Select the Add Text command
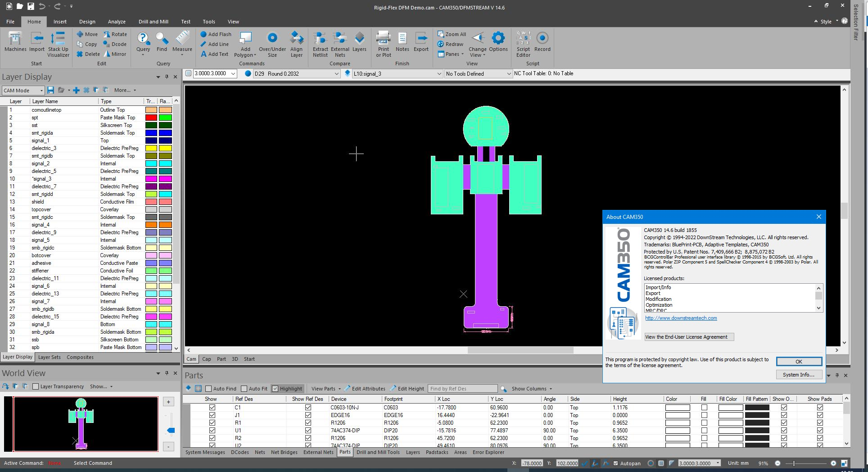Screen dimensions: 868x472 (214, 54)
